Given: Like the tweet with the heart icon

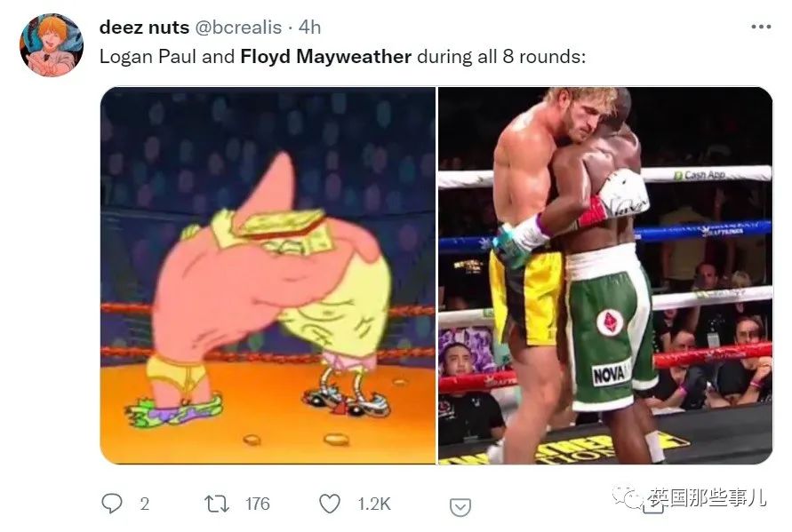Looking at the screenshot, I should point(331,504).
